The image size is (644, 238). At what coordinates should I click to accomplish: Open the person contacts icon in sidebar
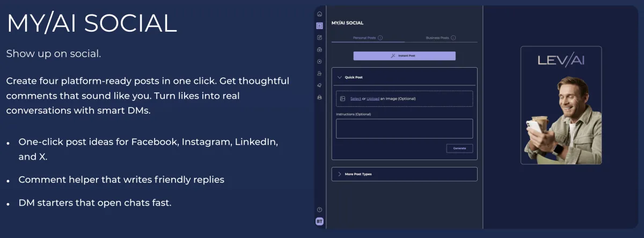(319, 73)
